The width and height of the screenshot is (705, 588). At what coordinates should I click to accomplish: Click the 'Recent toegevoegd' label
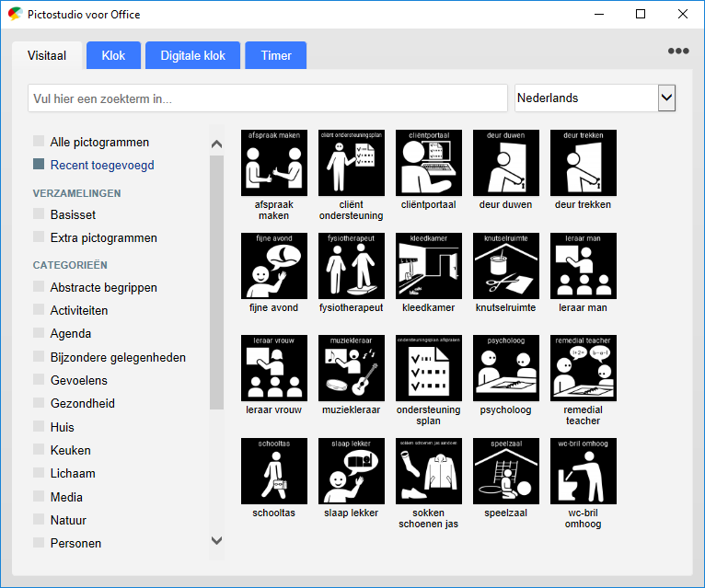click(102, 165)
